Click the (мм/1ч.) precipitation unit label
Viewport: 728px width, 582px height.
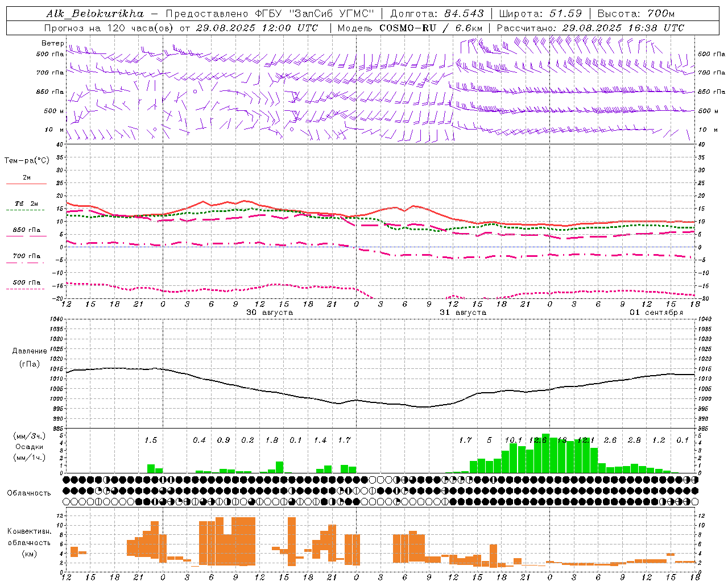28,458
